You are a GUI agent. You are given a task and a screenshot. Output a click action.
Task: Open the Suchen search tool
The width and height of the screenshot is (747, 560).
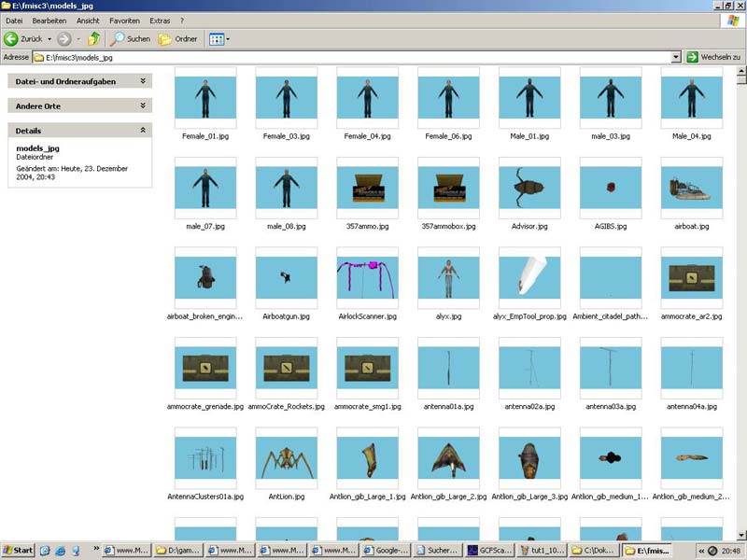pos(130,39)
